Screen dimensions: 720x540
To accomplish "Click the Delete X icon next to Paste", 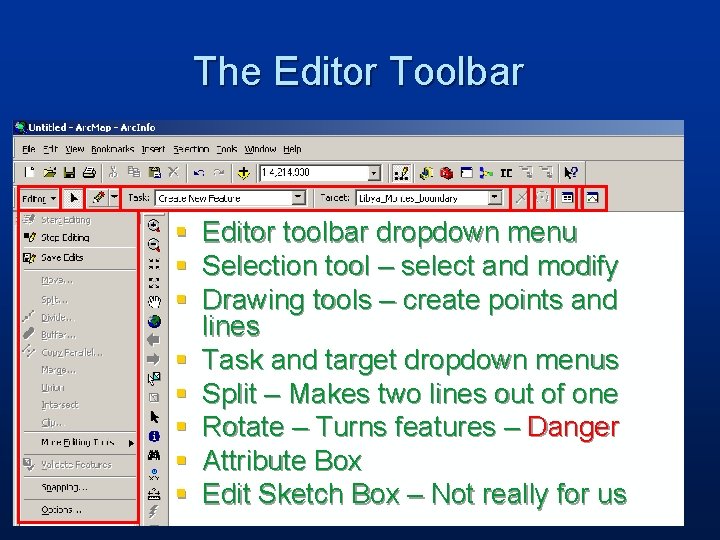I will click(x=173, y=173).
